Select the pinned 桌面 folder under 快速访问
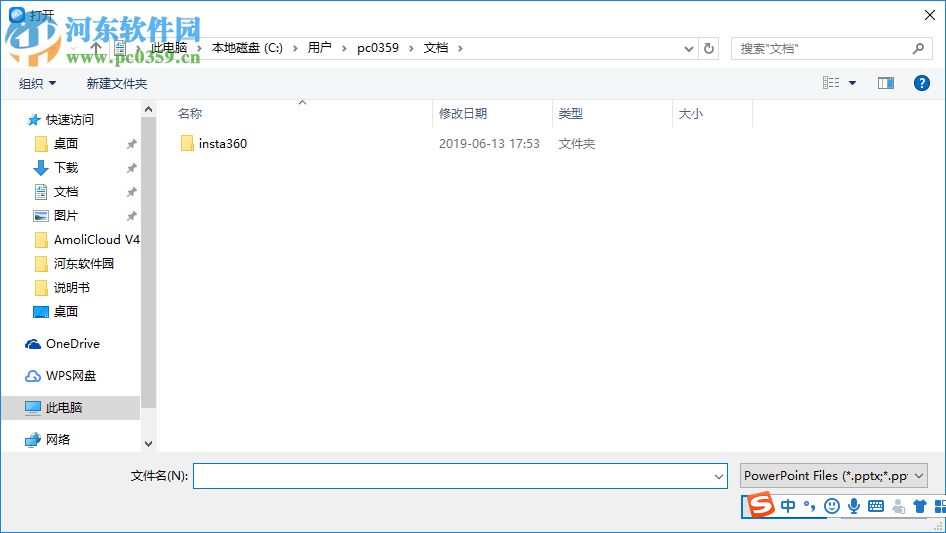The width and height of the screenshot is (946, 533). (x=66, y=144)
